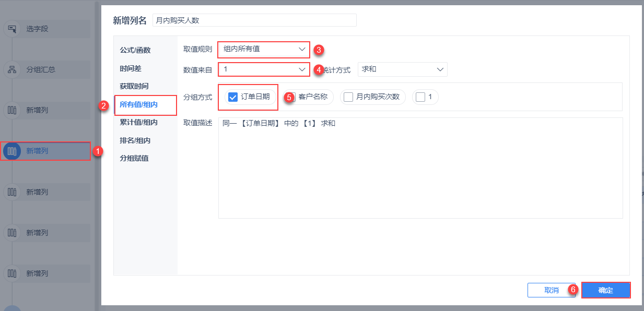Image resolution: width=644 pixels, height=311 pixels.
Task: Click the fourth 新增列 step icon
Action: [11, 232]
